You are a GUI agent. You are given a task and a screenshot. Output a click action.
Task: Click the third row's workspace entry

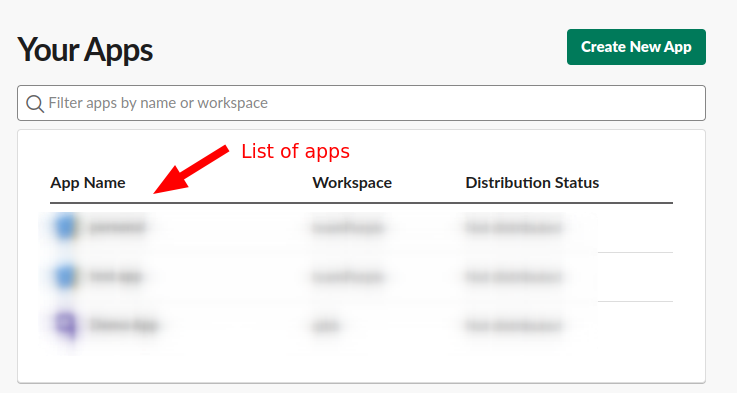coord(325,325)
